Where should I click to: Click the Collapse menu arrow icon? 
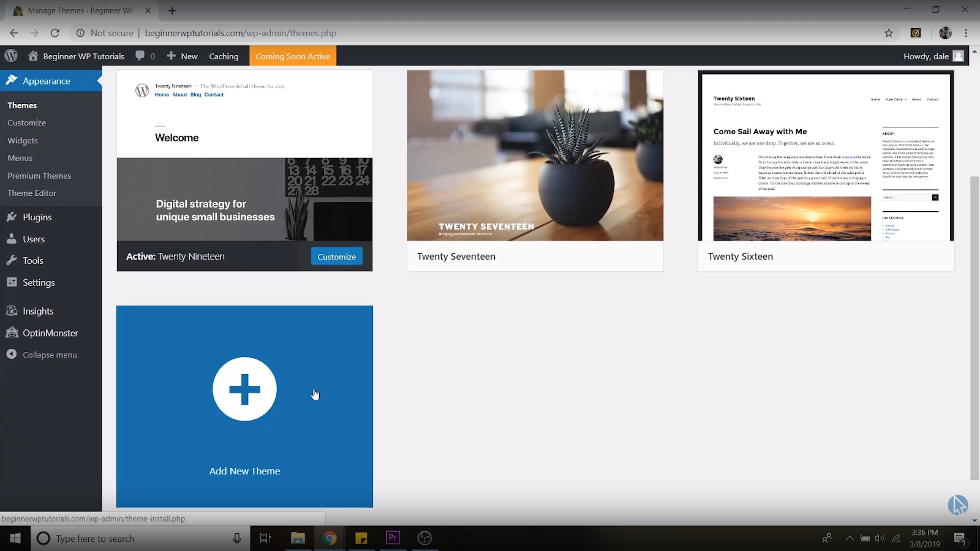(12, 354)
